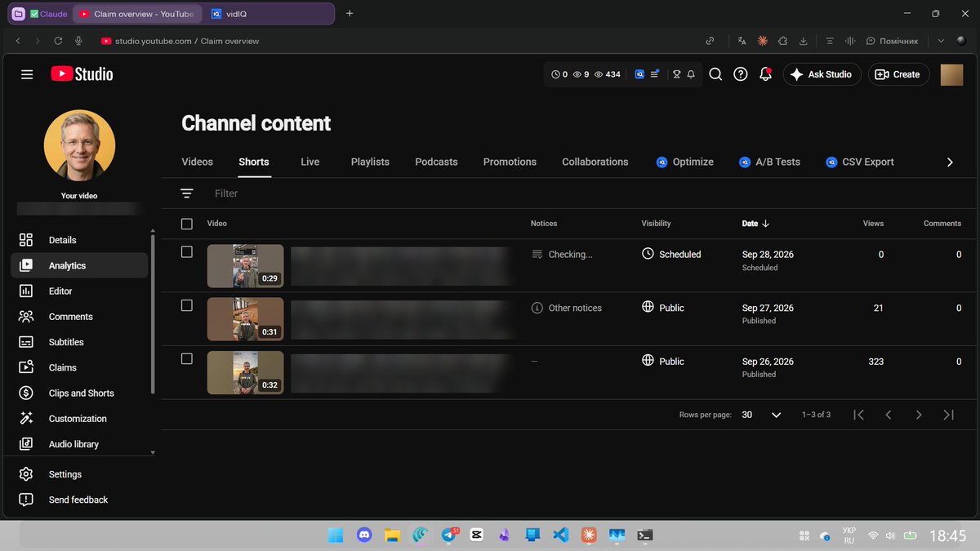The height and width of the screenshot is (551, 980).
Task: Check the box for the Sep 28 scheduled short
Action: click(x=187, y=252)
